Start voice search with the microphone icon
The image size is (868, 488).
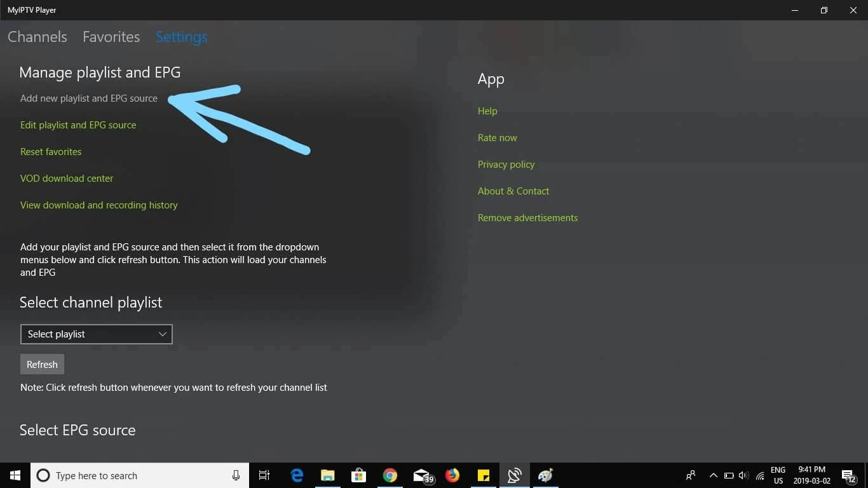click(x=236, y=475)
